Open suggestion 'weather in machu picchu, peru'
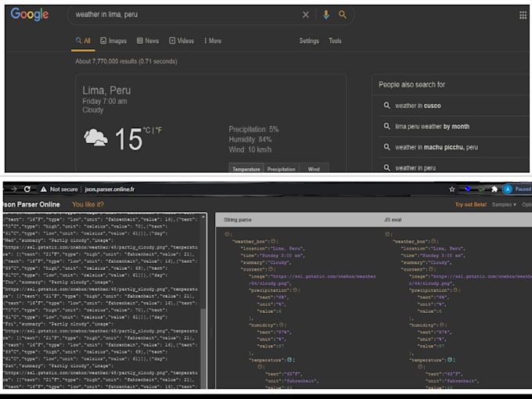 click(x=437, y=147)
